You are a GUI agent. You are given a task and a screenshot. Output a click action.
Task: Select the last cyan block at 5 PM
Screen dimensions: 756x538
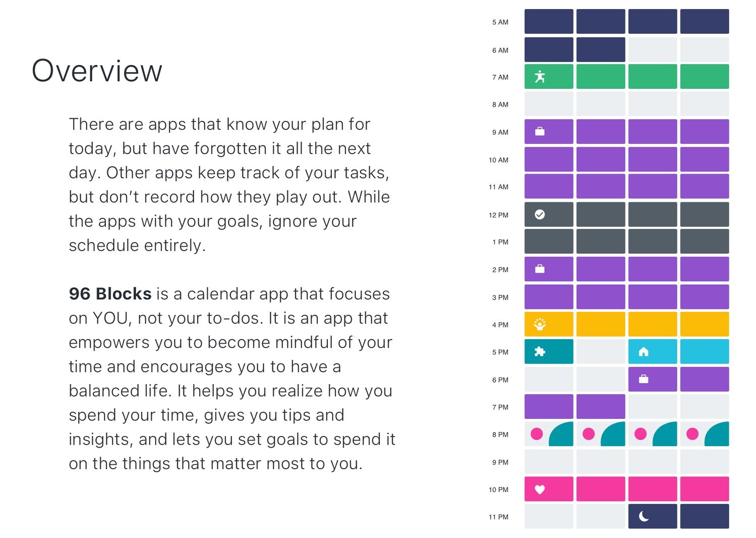pos(705,352)
